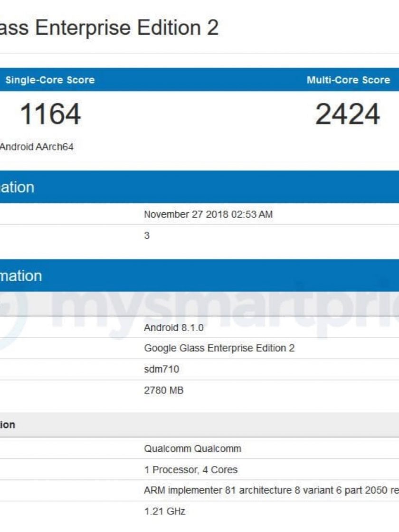Select the Qualcomm Qualcomm processor name

pyautogui.click(x=192, y=448)
